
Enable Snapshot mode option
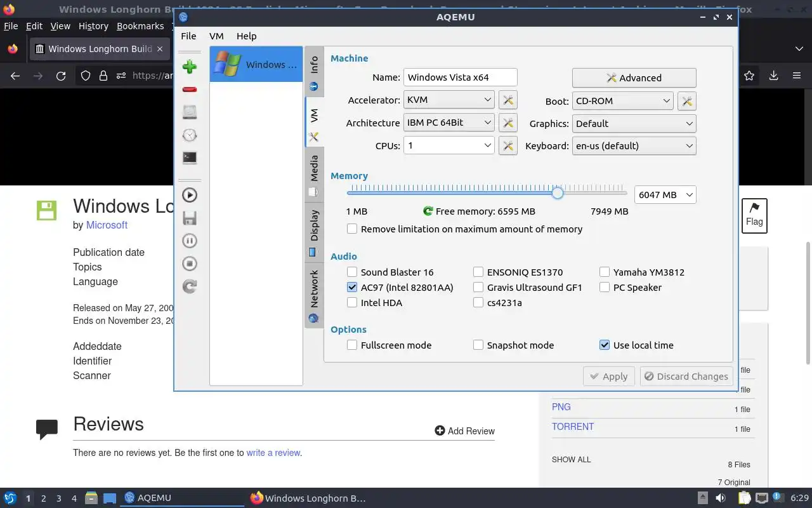[478, 345]
